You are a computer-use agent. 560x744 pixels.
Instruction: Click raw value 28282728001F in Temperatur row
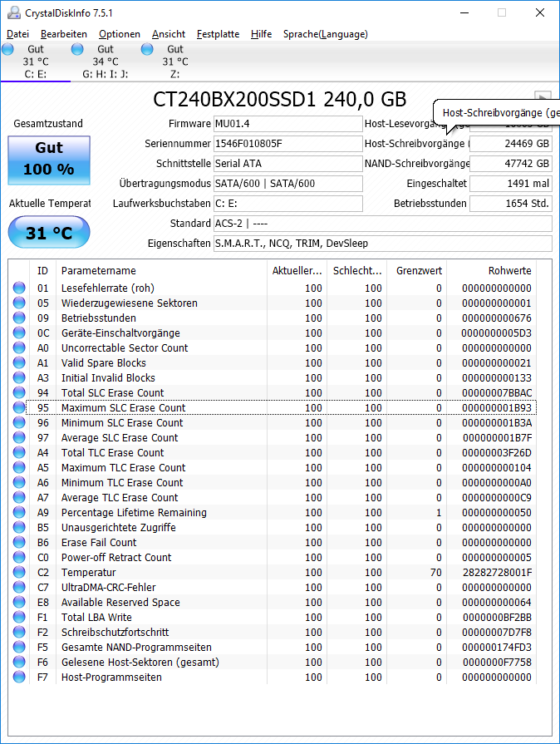point(498,572)
